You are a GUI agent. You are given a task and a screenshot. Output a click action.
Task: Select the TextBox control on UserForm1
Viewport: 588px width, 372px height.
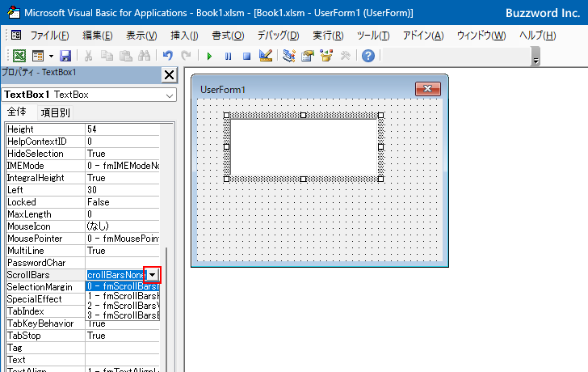tap(304, 147)
